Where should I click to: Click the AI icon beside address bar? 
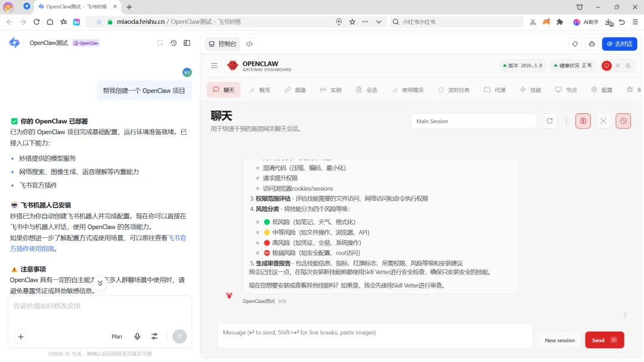point(76,22)
